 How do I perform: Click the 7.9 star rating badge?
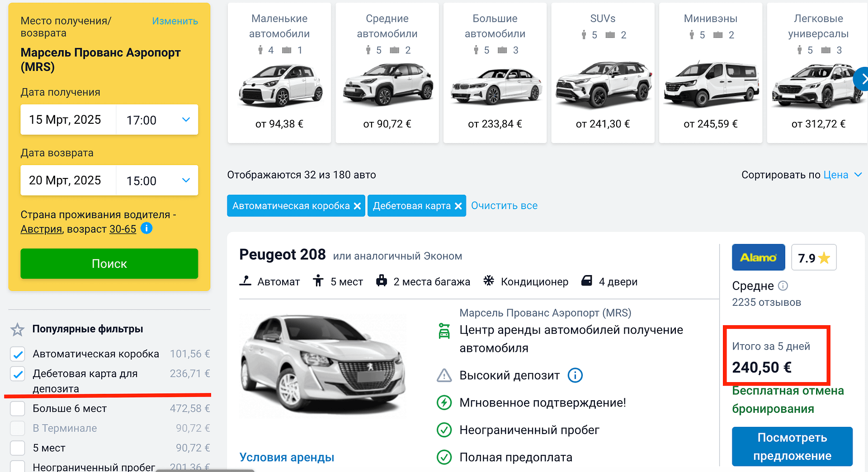coord(814,257)
